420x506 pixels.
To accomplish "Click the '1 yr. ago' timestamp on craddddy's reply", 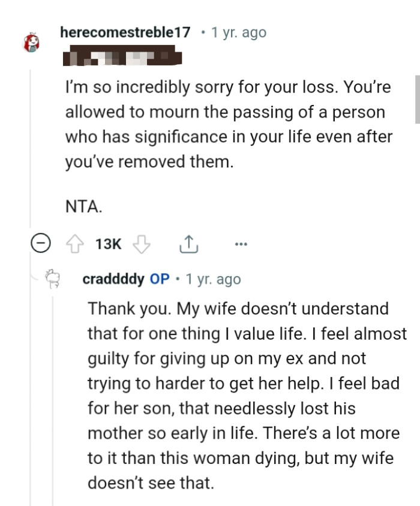I will coord(214,279).
